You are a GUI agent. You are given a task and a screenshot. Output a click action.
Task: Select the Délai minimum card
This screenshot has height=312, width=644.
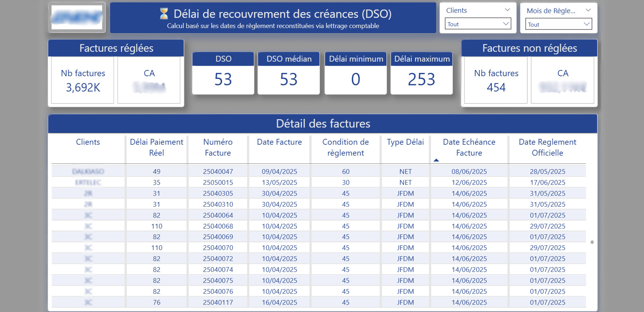[356, 73]
